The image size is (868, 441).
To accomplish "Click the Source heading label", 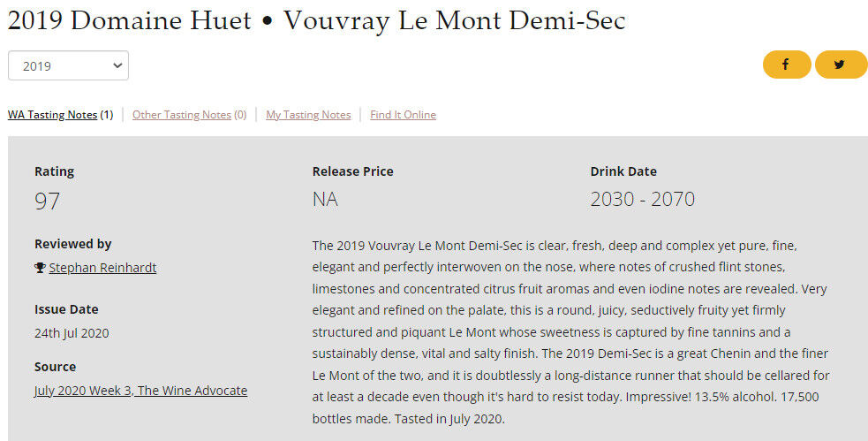I will pyautogui.click(x=56, y=367).
